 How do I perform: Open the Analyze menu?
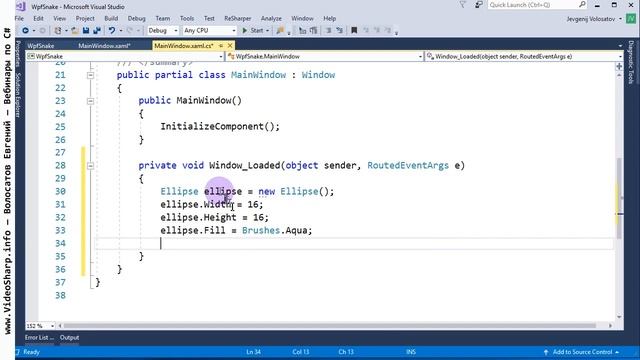pos(271,18)
